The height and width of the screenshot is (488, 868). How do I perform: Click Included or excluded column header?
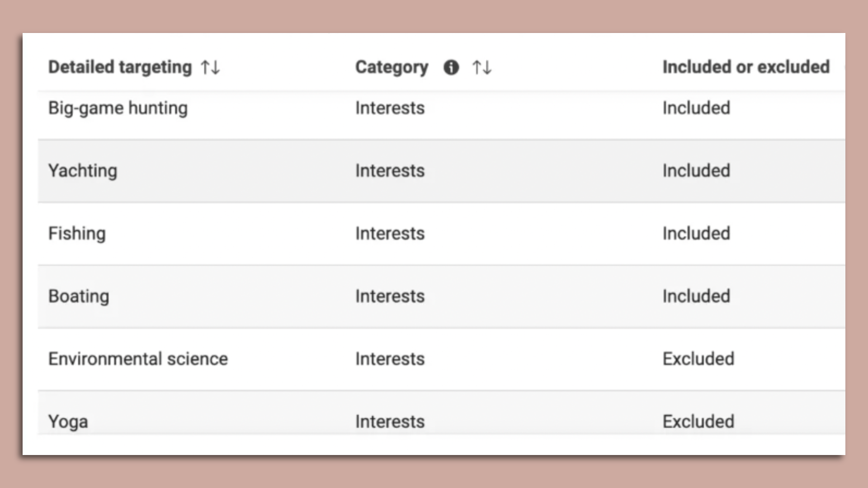pos(746,67)
